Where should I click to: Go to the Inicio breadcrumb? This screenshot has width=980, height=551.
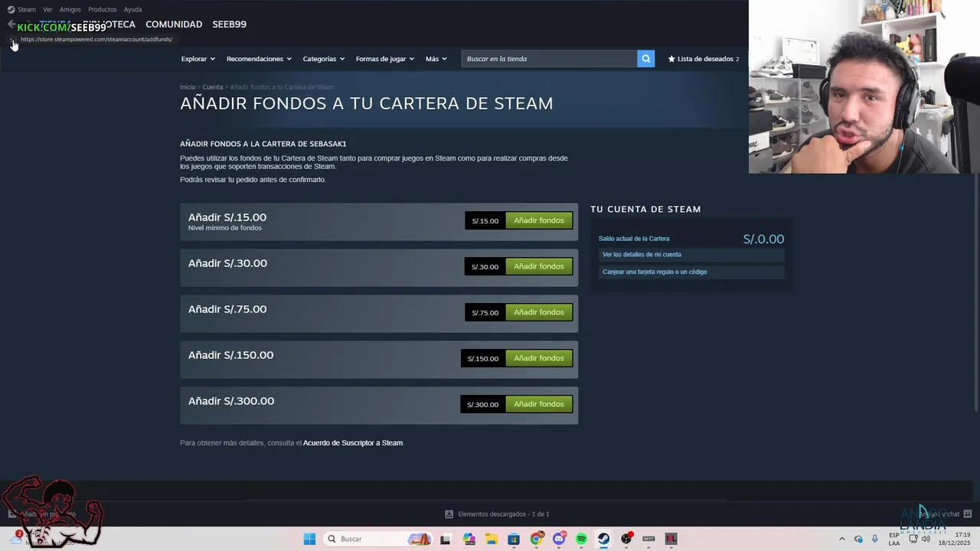pos(188,87)
